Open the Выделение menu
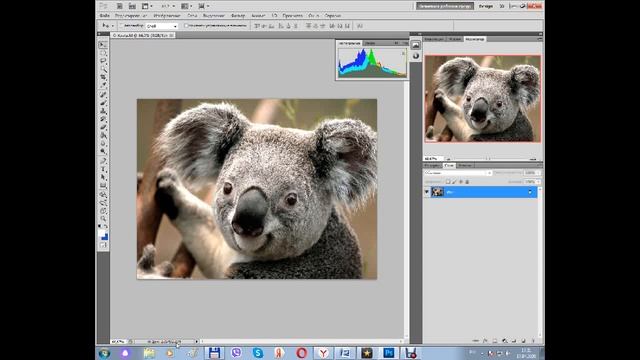This screenshot has width=640, height=360. pyautogui.click(x=214, y=16)
